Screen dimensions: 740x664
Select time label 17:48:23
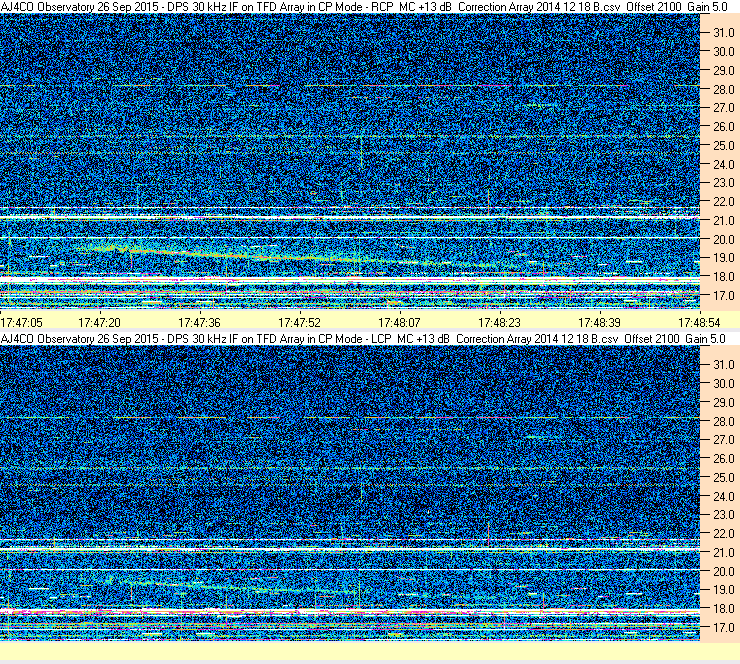tap(499, 323)
